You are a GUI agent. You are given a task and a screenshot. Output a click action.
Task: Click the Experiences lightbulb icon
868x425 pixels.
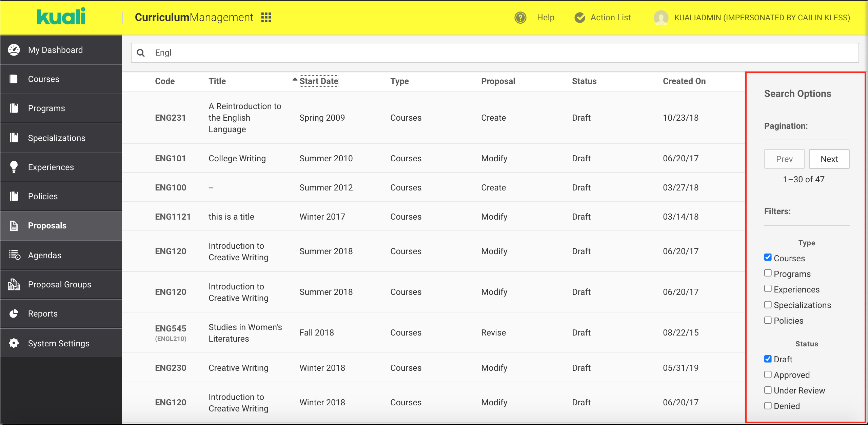(14, 167)
